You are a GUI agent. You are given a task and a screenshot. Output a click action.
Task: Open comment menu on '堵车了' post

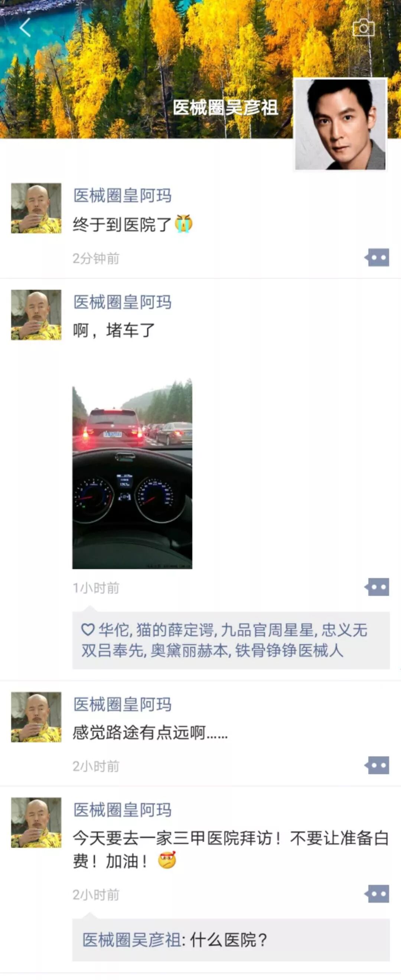click(376, 587)
